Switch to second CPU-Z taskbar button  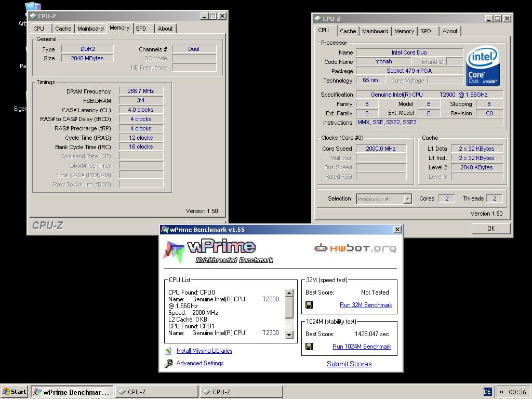[241, 392]
